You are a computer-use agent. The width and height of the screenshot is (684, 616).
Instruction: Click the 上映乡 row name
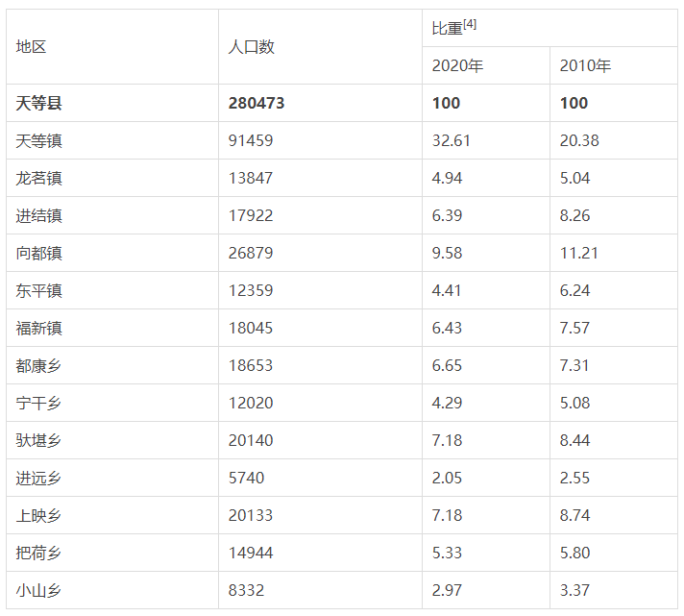tap(38, 516)
